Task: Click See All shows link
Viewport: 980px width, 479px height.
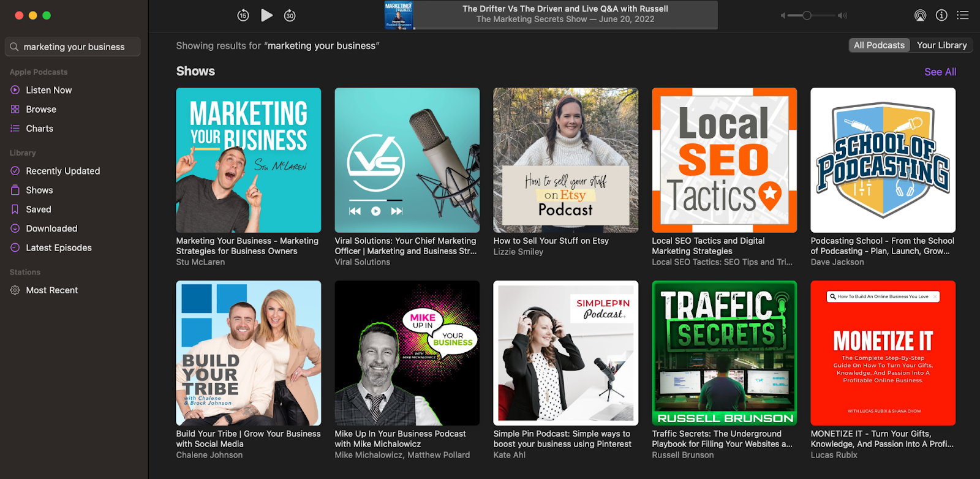Action: point(940,72)
